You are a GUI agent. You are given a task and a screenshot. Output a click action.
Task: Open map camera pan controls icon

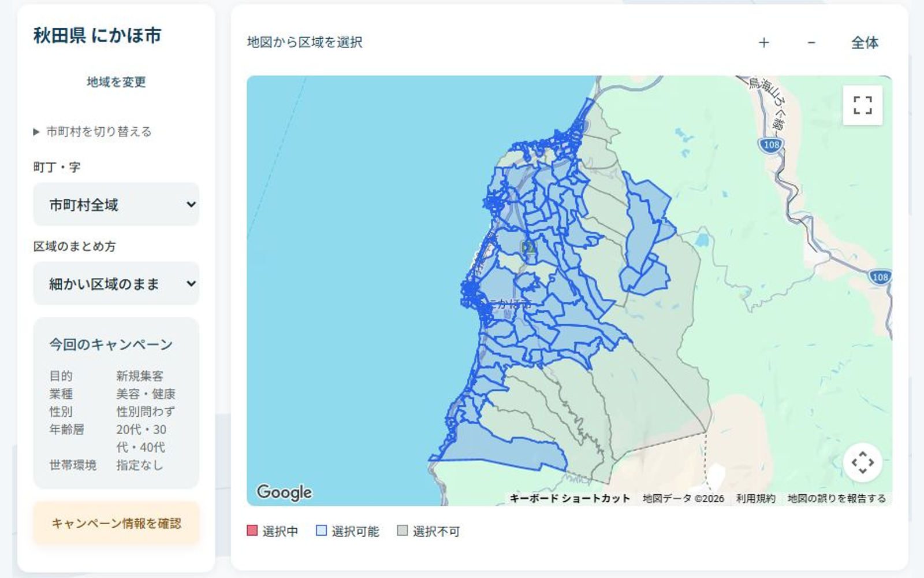pyautogui.click(x=862, y=462)
